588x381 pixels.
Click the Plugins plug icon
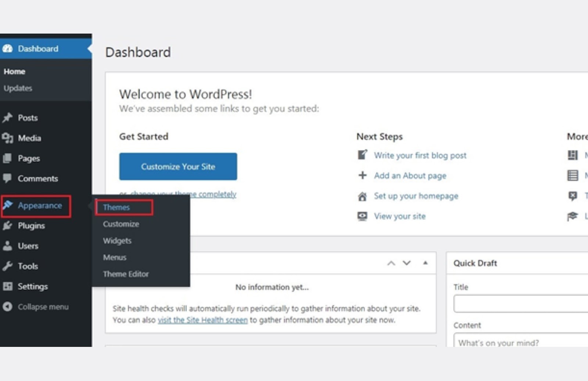tap(7, 225)
